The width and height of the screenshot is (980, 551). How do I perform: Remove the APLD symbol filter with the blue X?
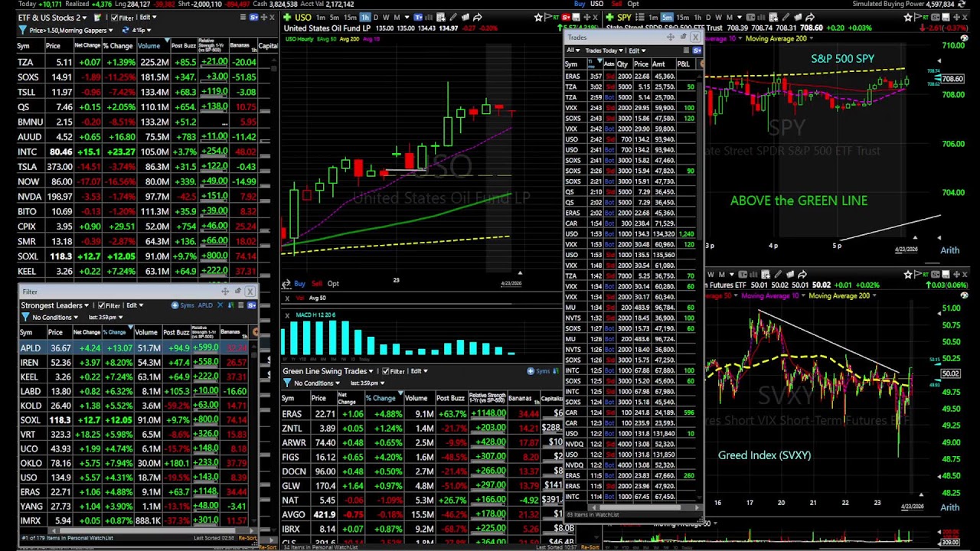(220, 305)
